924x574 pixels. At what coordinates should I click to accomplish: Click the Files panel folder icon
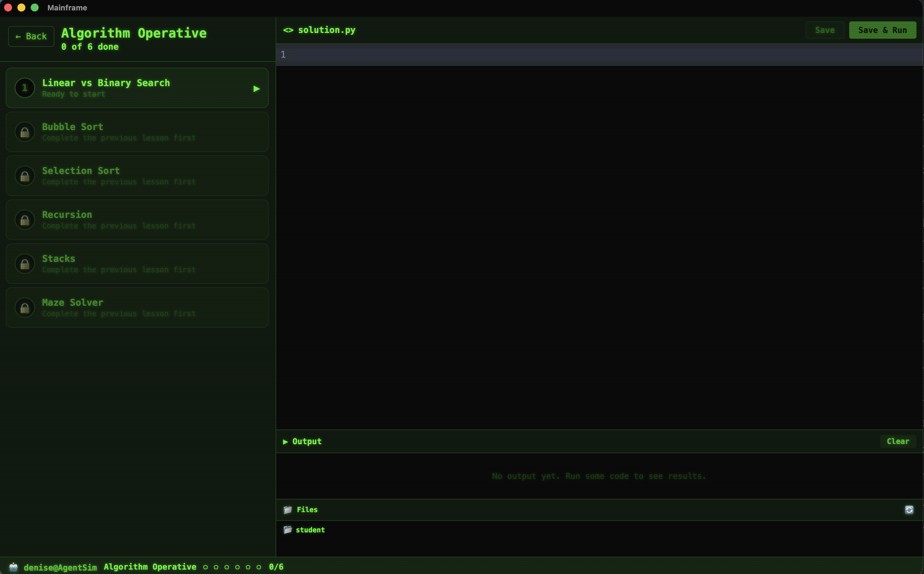[288, 510]
